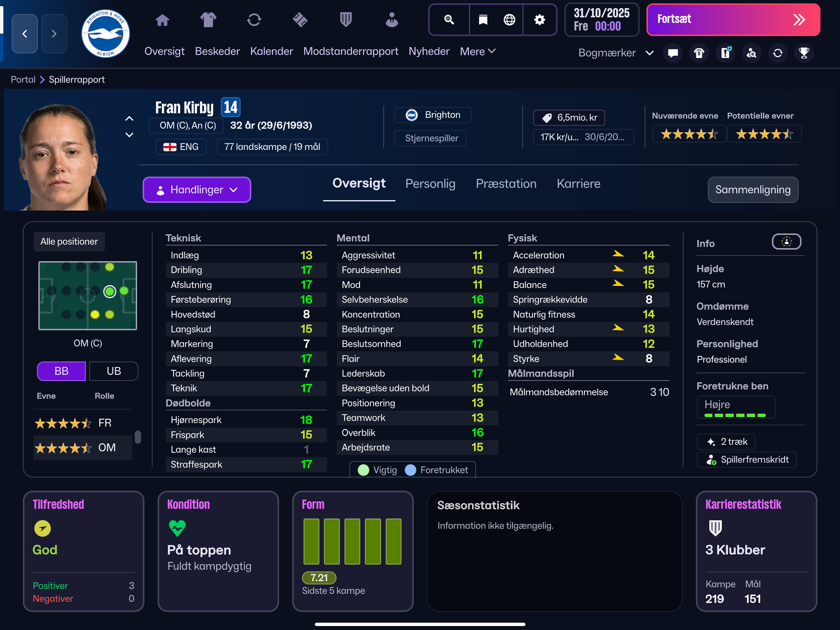Switch to the UB toggle button
The width and height of the screenshot is (840, 630).
[x=113, y=371]
